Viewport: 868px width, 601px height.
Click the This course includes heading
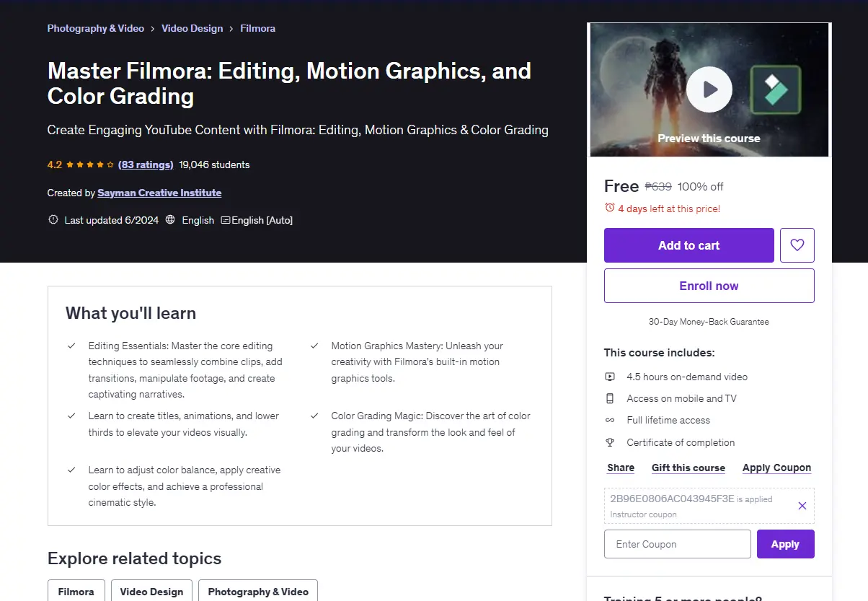[660, 353]
